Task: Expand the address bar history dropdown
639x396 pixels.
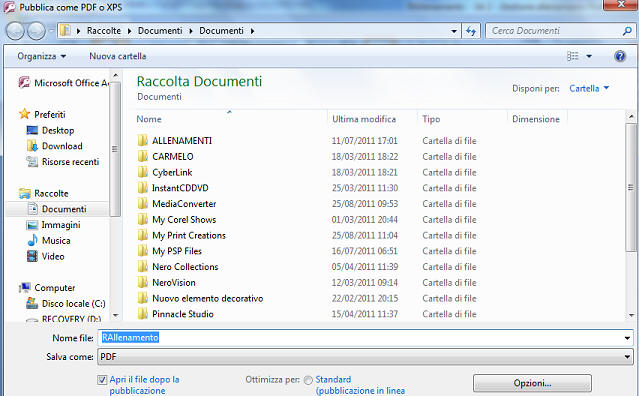Action: (454, 31)
